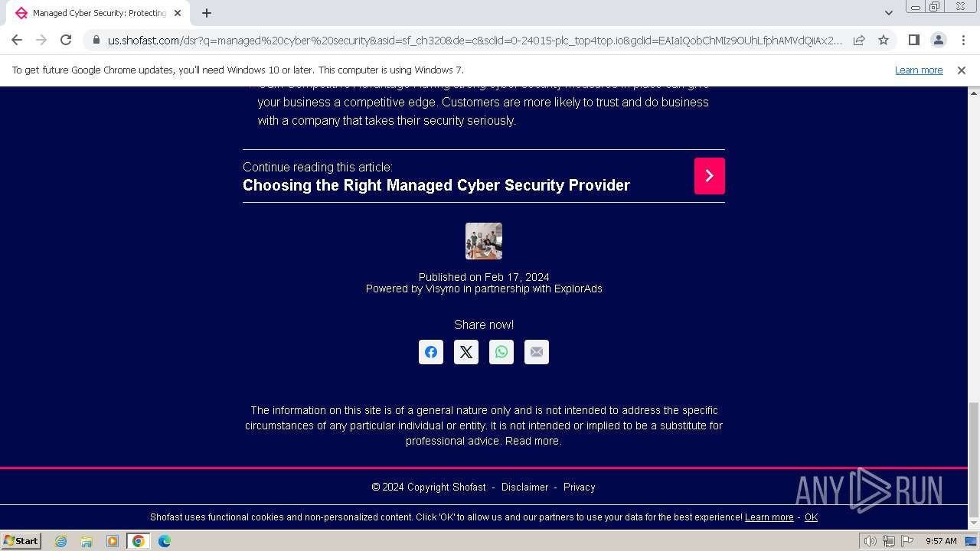Open the Disclaimer footer link
The height and width of the screenshot is (551, 980).
[x=524, y=487]
